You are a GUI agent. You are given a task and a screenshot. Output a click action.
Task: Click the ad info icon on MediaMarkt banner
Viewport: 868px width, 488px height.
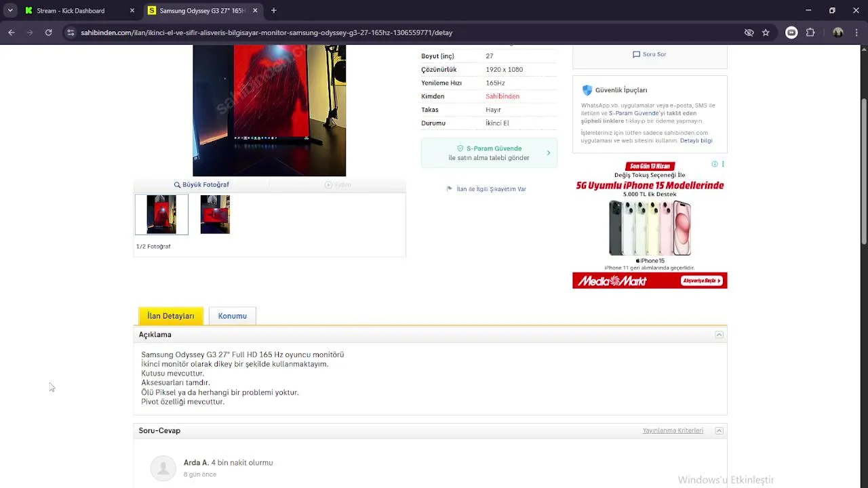pyautogui.click(x=715, y=164)
